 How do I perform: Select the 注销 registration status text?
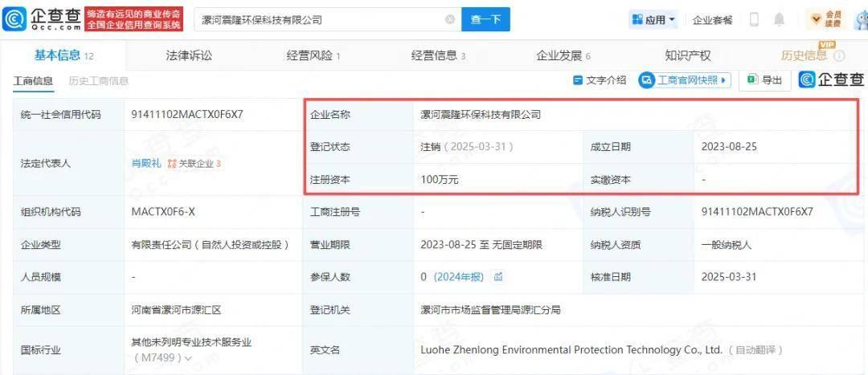pyautogui.click(x=430, y=147)
